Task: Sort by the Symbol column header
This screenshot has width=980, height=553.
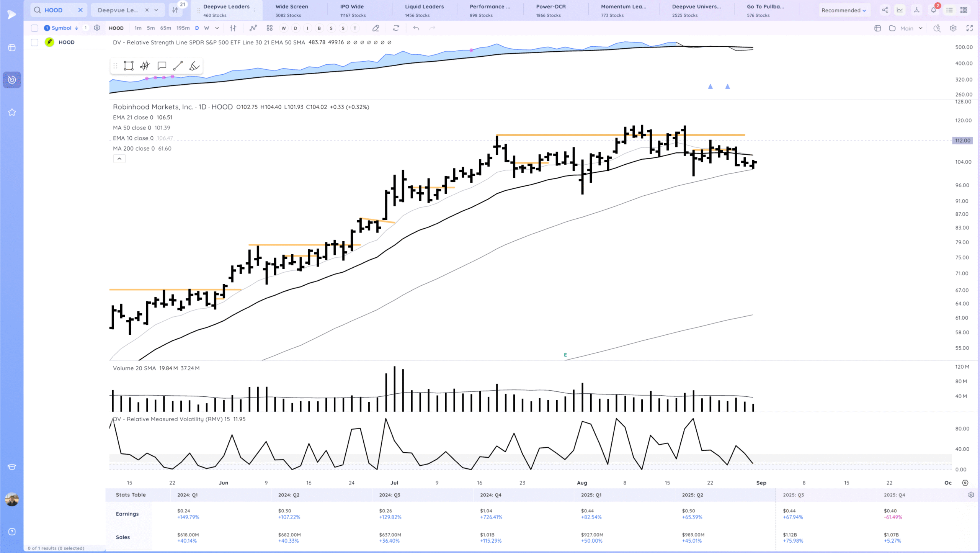Action: click(x=62, y=28)
